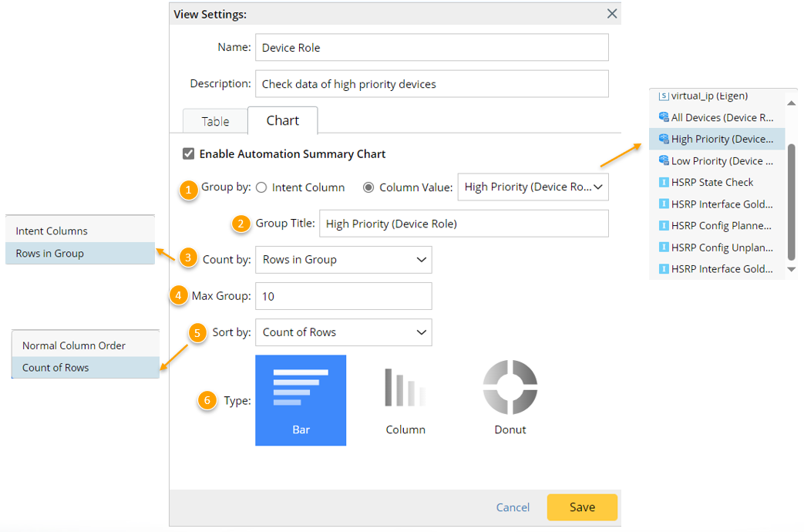The width and height of the screenshot is (804, 532).
Task: Click the list scrollbar down arrow
Action: pos(791,270)
